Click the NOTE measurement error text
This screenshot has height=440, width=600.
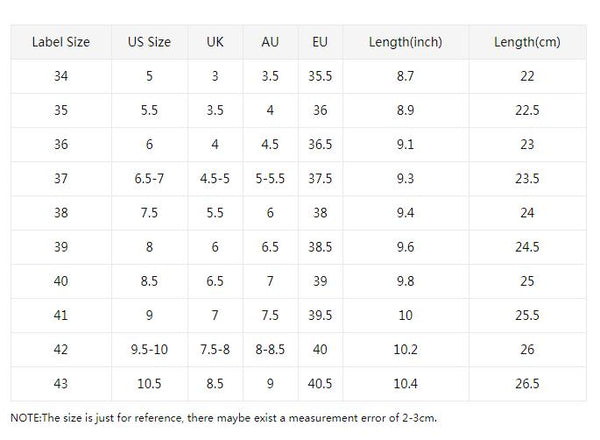coord(223,418)
